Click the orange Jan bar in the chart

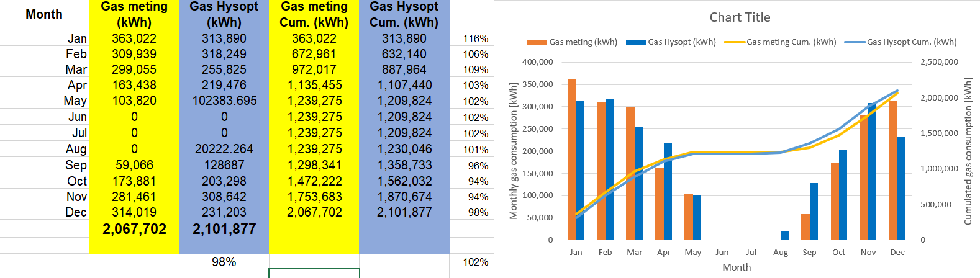[x=571, y=159]
